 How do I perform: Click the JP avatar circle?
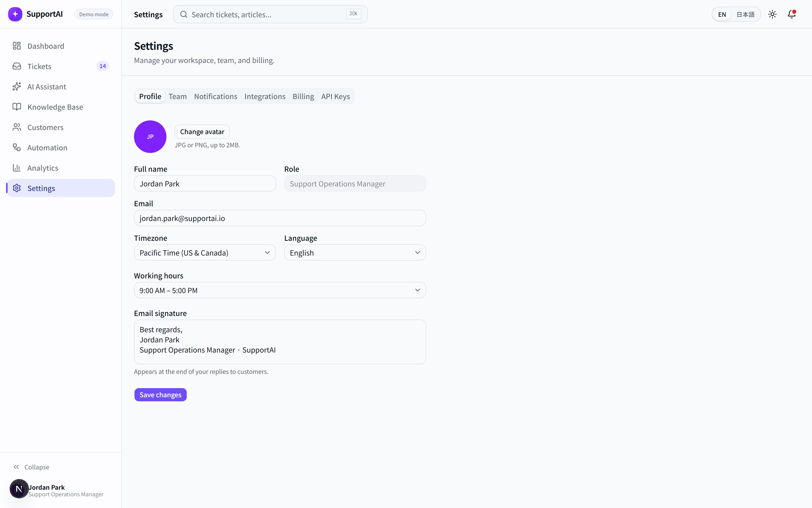[150, 137]
